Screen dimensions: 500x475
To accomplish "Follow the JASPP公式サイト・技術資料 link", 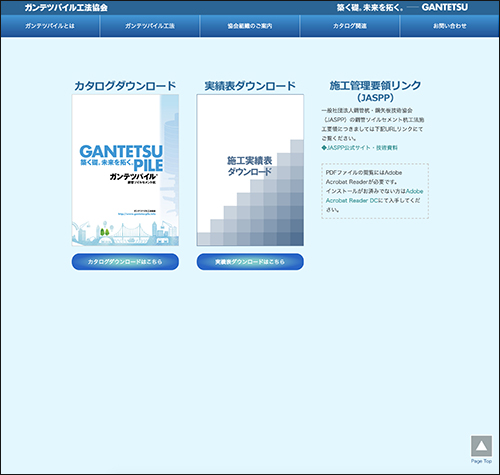I will click(x=360, y=148).
